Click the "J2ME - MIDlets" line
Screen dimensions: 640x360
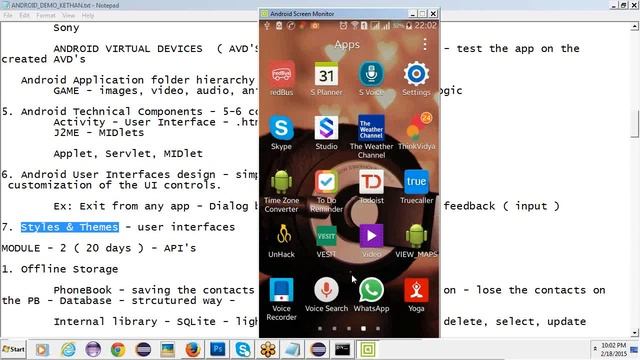(x=99, y=133)
